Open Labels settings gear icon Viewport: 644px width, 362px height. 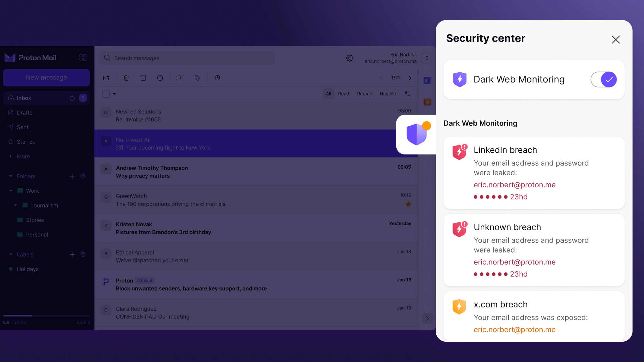pyautogui.click(x=83, y=255)
